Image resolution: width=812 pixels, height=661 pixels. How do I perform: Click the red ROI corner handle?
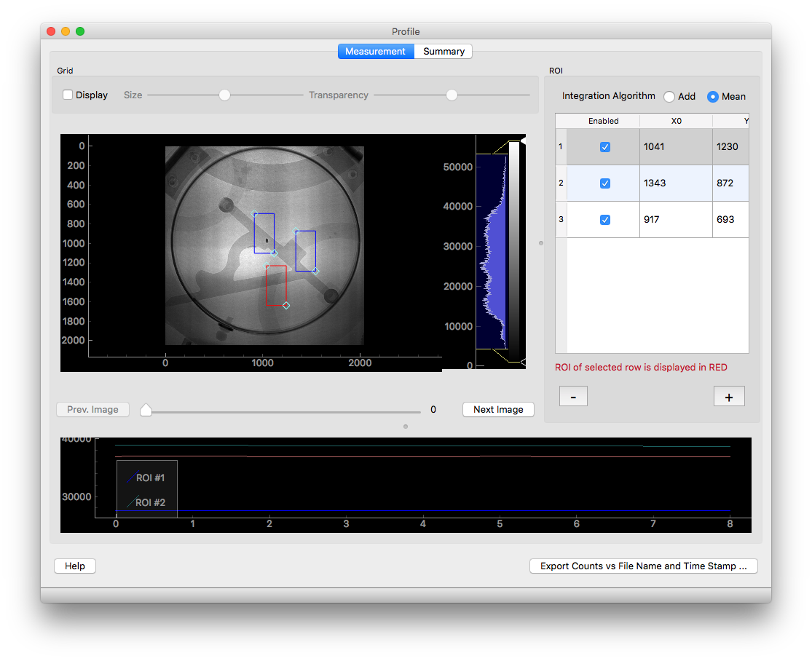[286, 306]
